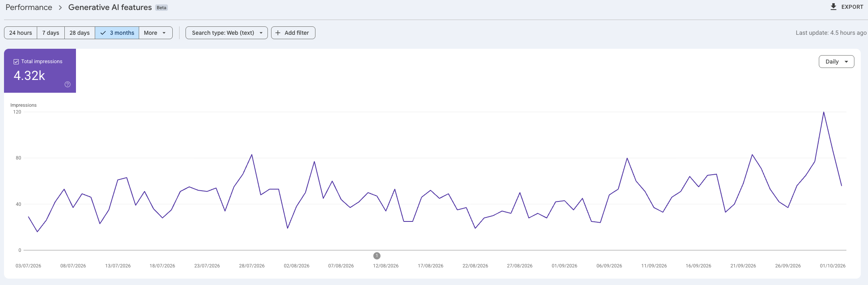Viewport: 868px width, 285px height.
Task: Open the Search type: Web (text) dropdown
Action: point(227,33)
